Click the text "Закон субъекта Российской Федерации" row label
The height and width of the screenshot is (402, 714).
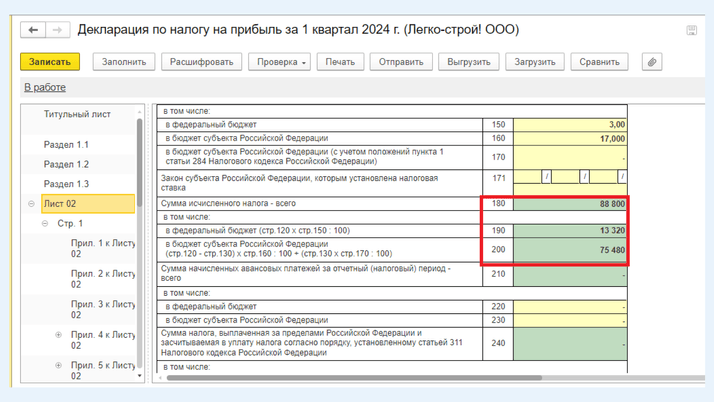coord(299,183)
